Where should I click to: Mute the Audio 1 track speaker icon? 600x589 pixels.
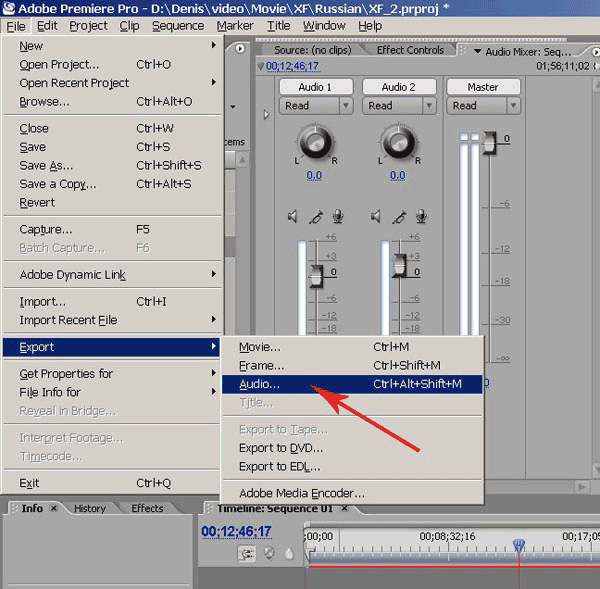(292, 217)
